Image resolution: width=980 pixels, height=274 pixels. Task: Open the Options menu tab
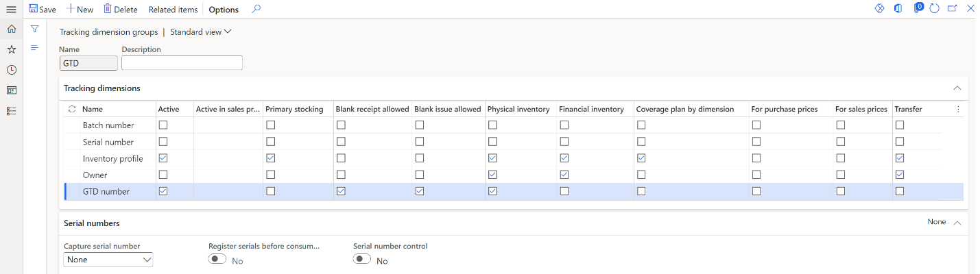[x=224, y=10]
